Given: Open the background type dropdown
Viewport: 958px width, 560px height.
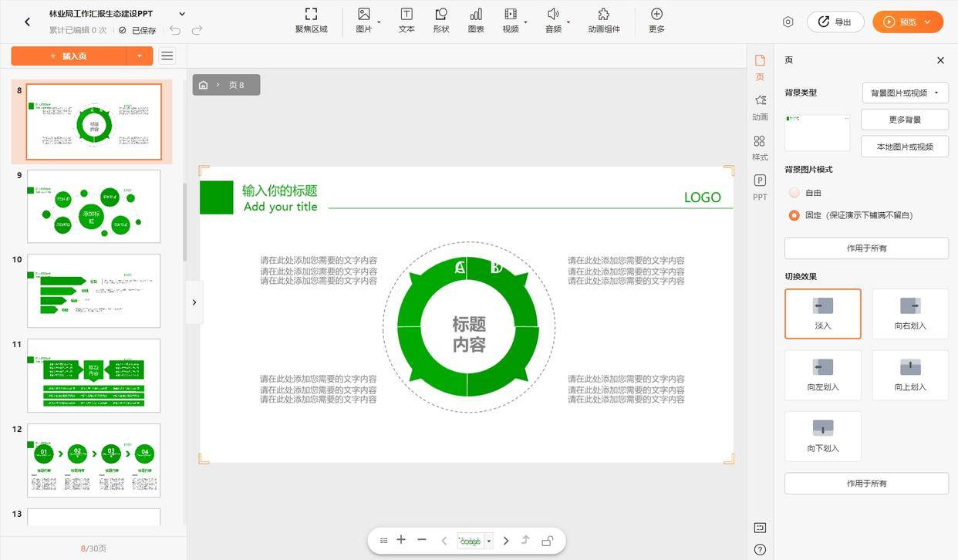Looking at the screenshot, I should pyautogui.click(x=905, y=93).
